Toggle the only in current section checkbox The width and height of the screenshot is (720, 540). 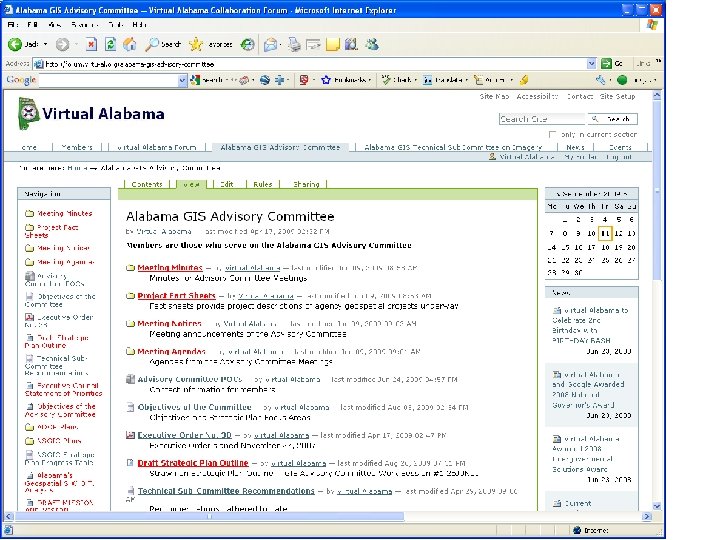(552, 135)
